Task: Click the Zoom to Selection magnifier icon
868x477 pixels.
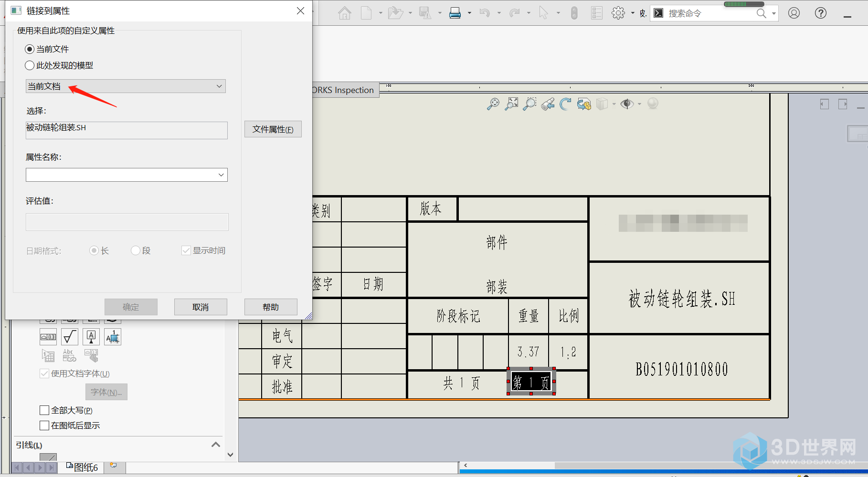Action: pos(529,104)
